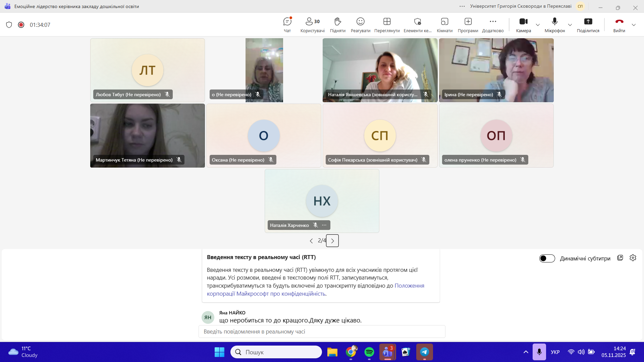
Task: Open the Переглянути view menu
Action: (x=387, y=24)
